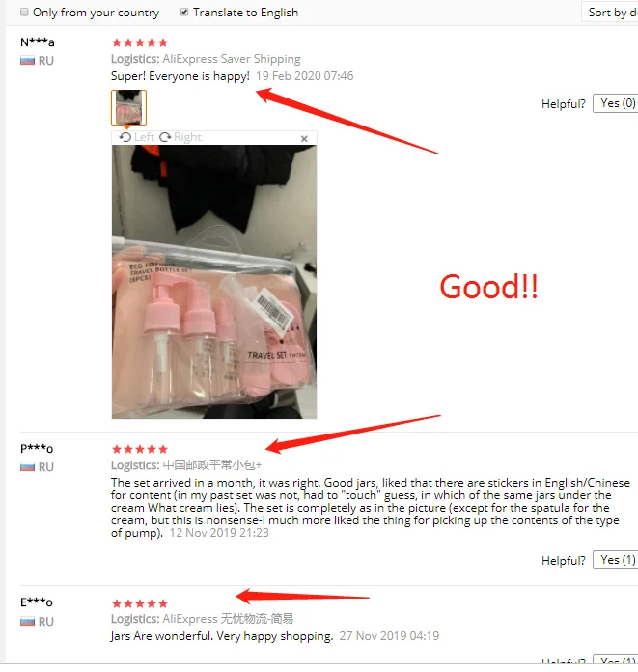Screen dimensions: 638x672
Task: Mark P***o's review helpful with Yes (1)
Action: [615, 560]
